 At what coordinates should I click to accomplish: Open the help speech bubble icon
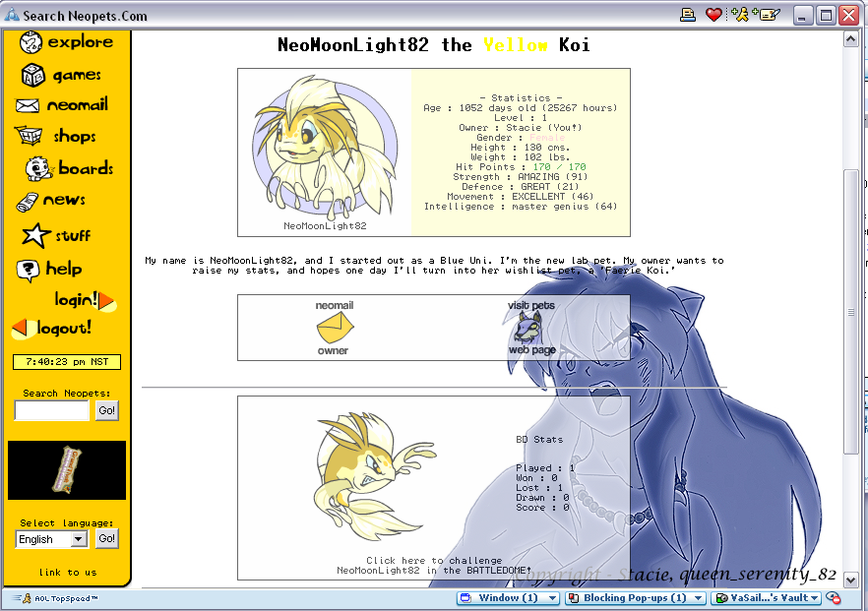coord(28,271)
